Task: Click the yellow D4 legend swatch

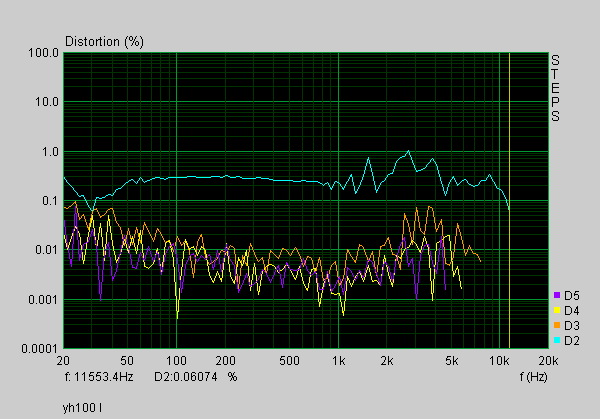Action: [557, 310]
